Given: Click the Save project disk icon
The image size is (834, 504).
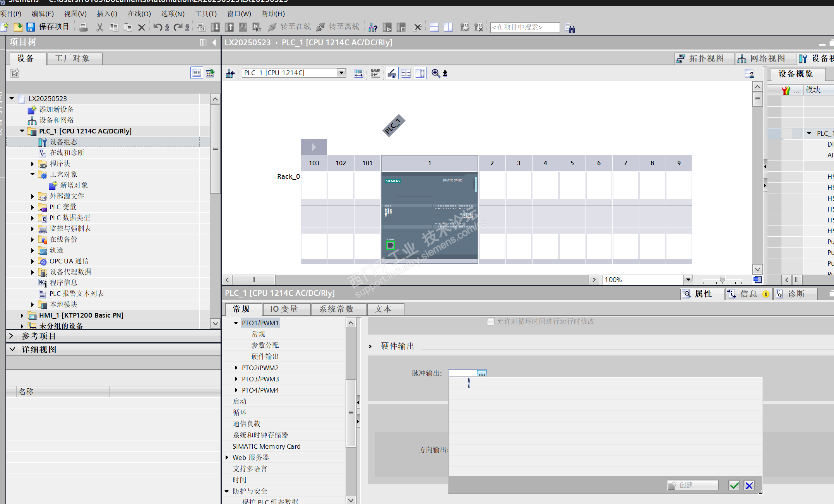Looking at the screenshot, I should click(x=31, y=27).
